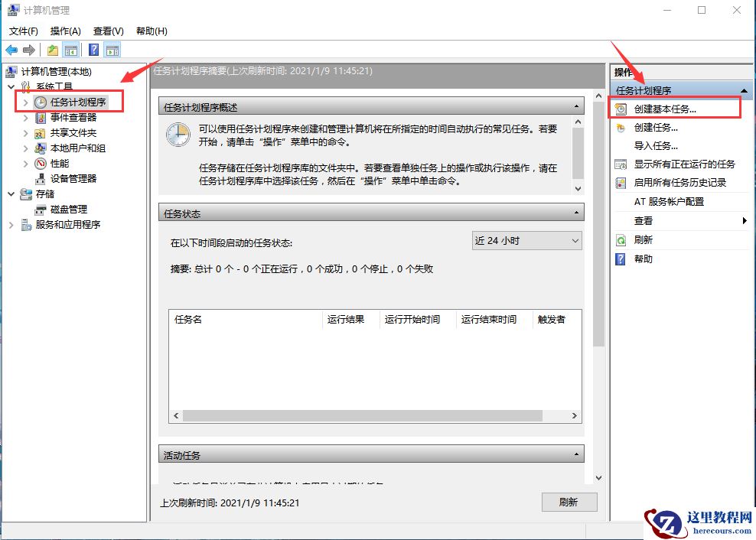The image size is (756, 540).
Task: Click the 帮助 icon in the action pane
Action: pyautogui.click(x=620, y=259)
